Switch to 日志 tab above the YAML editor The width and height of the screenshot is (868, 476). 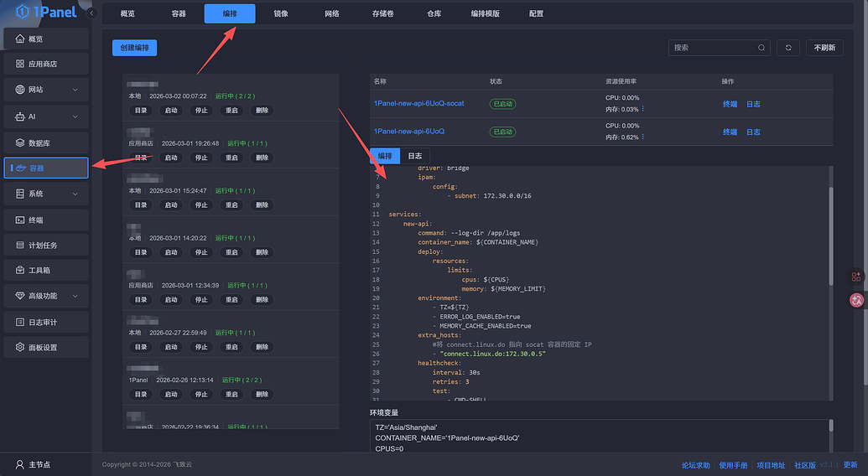tap(414, 156)
